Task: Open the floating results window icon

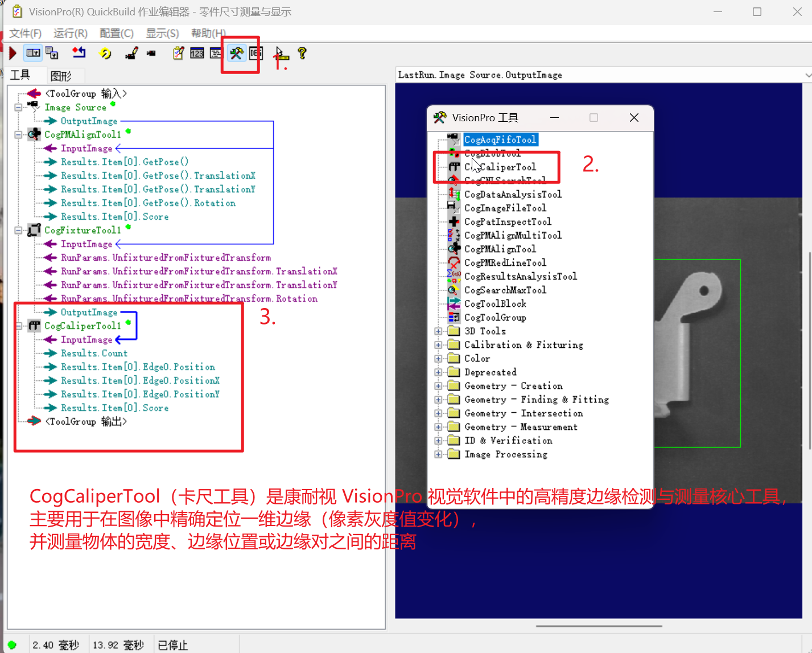Action: pyautogui.click(x=52, y=54)
